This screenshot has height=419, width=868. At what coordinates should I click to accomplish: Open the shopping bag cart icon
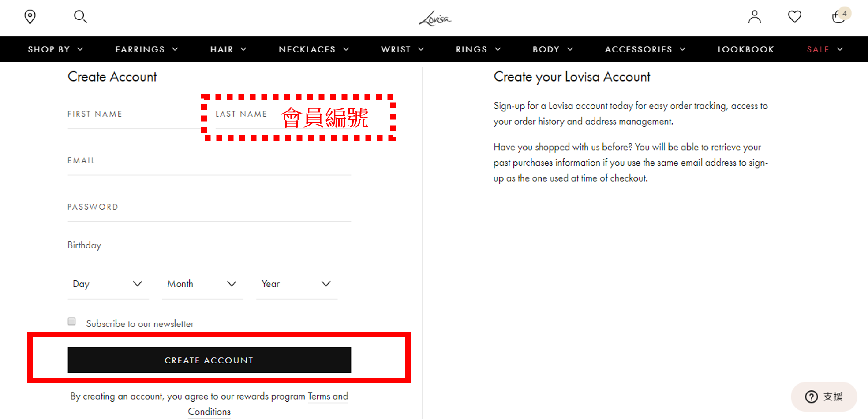click(839, 17)
